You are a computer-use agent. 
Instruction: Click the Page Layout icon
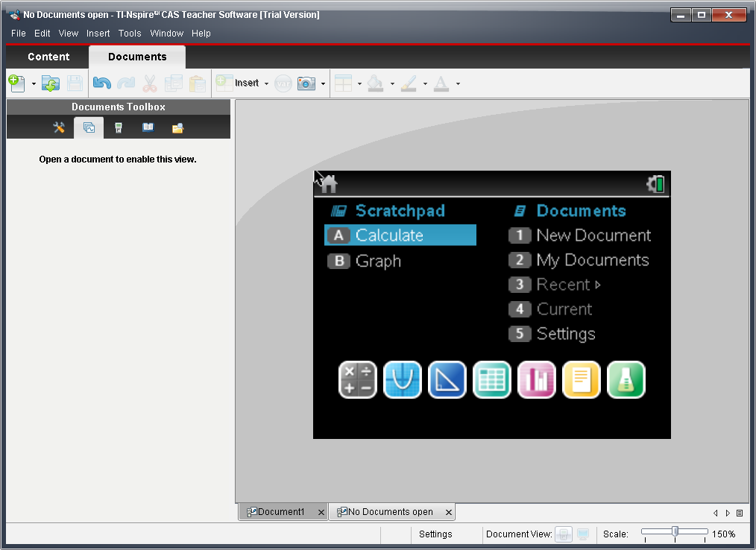point(343,83)
